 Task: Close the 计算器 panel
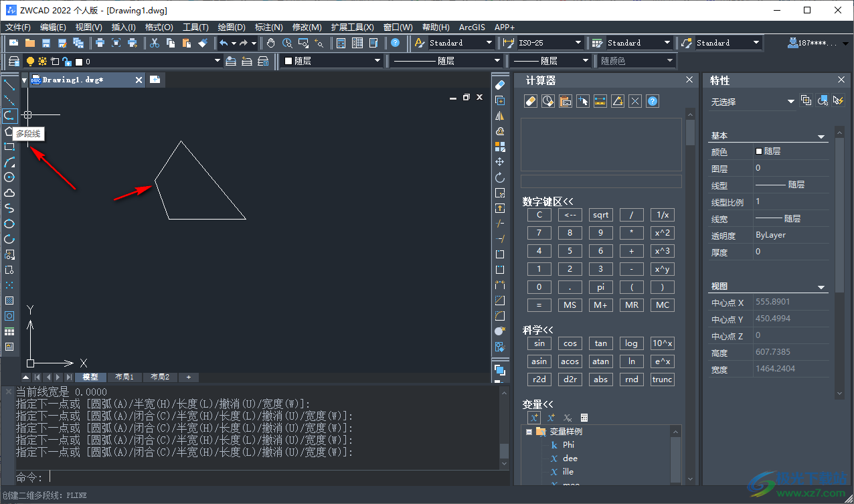tap(689, 80)
